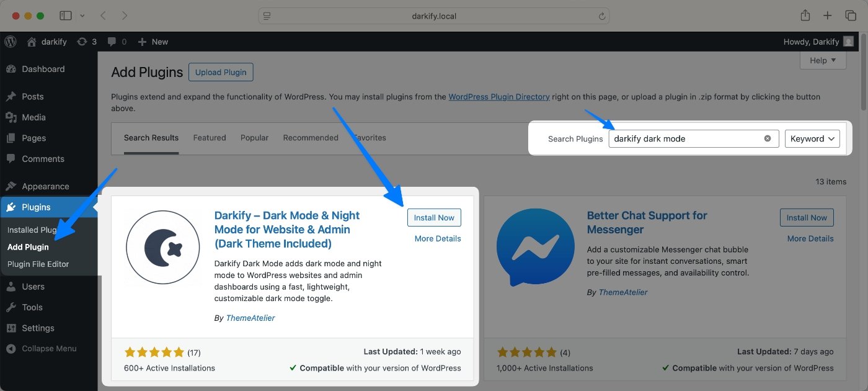Switch to the Featured tab
The image size is (868, 391).
pyautogui.click(x=209, y=137)
